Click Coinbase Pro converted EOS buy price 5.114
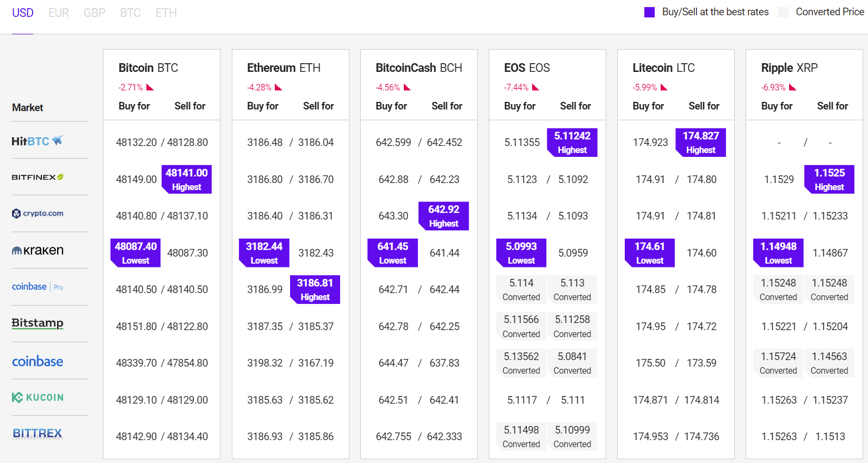868x463 pixels. (x=521, y=289)
